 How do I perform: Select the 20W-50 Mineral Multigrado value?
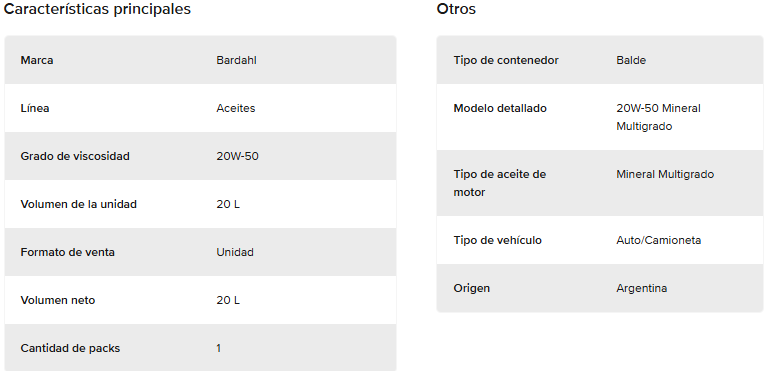(x=658, y=117)
